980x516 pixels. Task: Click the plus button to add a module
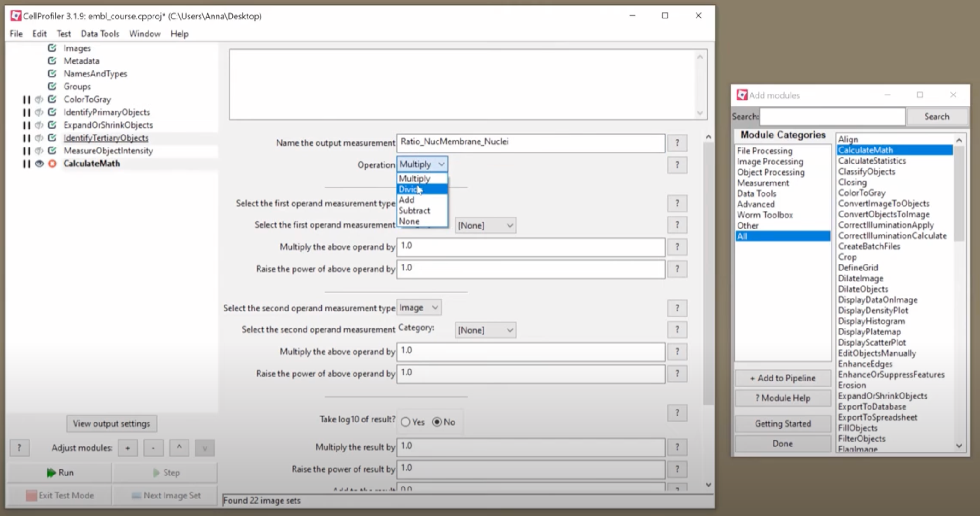point(128,448)
